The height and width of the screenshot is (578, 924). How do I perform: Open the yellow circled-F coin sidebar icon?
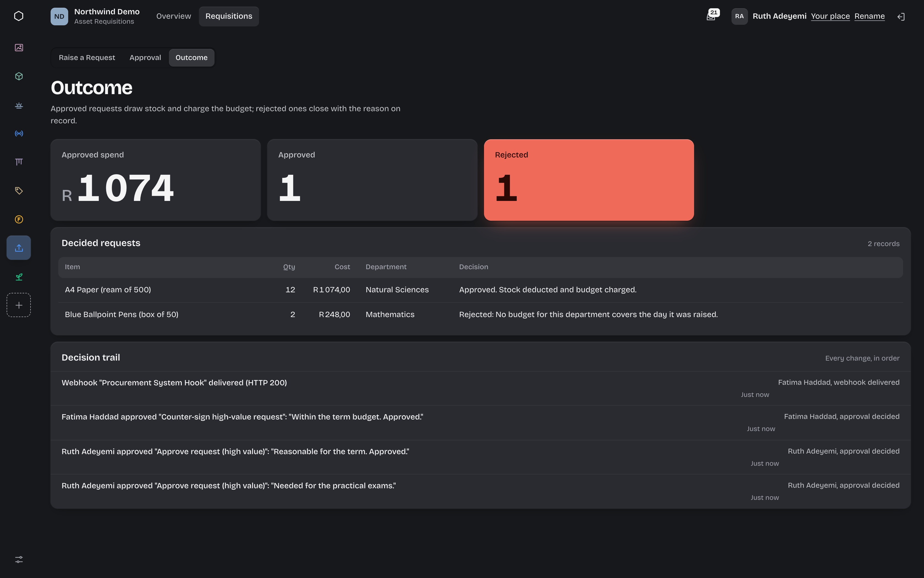click(x=19, y=219)
